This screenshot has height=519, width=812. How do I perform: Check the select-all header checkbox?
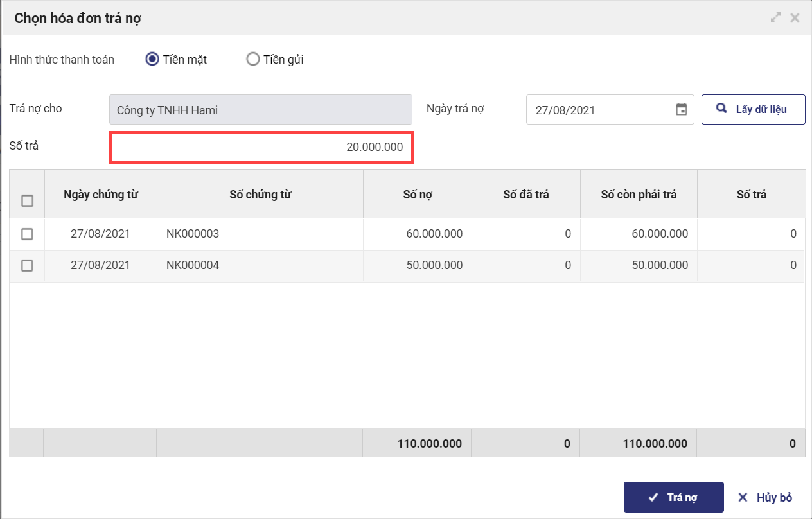tap(27, 201)
